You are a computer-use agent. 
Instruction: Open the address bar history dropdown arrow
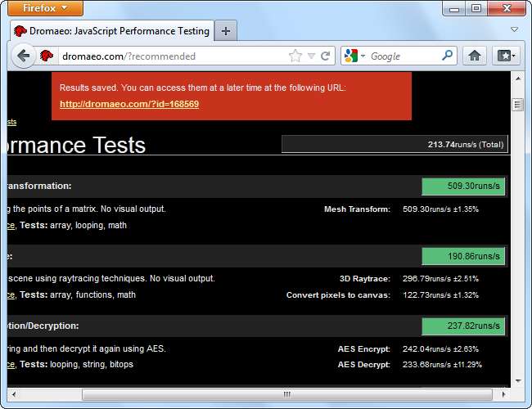click(311, 56)
